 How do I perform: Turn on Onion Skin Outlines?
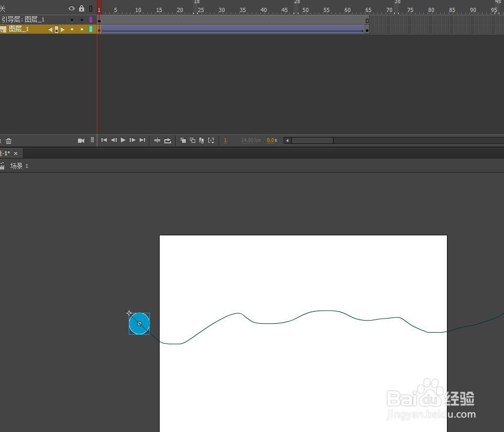point(192,140)
